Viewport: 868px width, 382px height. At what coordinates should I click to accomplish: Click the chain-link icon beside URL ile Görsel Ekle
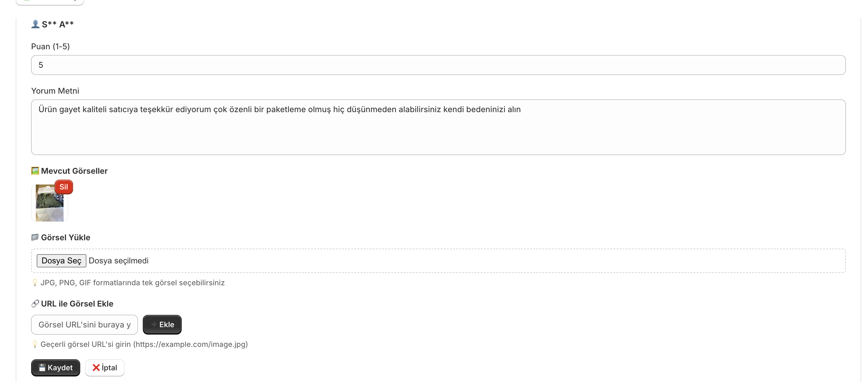pyautogui.click(x=35, y=303)
